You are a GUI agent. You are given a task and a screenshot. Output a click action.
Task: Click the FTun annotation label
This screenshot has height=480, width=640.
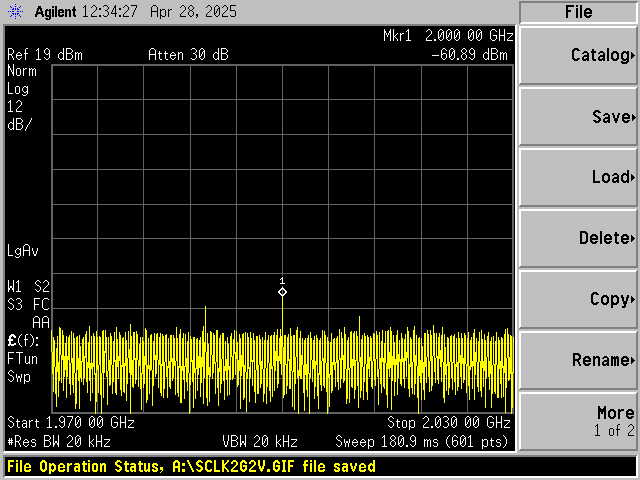[22, 359]
